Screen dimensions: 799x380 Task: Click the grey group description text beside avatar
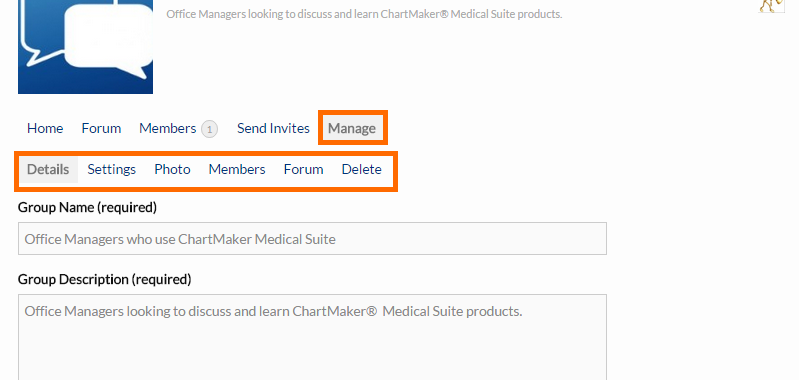point(364,14)
